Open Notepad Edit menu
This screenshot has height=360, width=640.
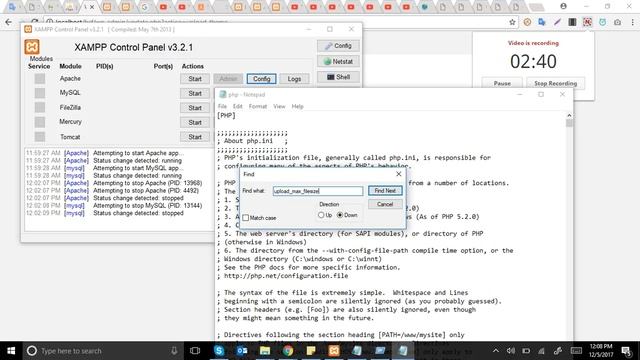coord(238,107)
